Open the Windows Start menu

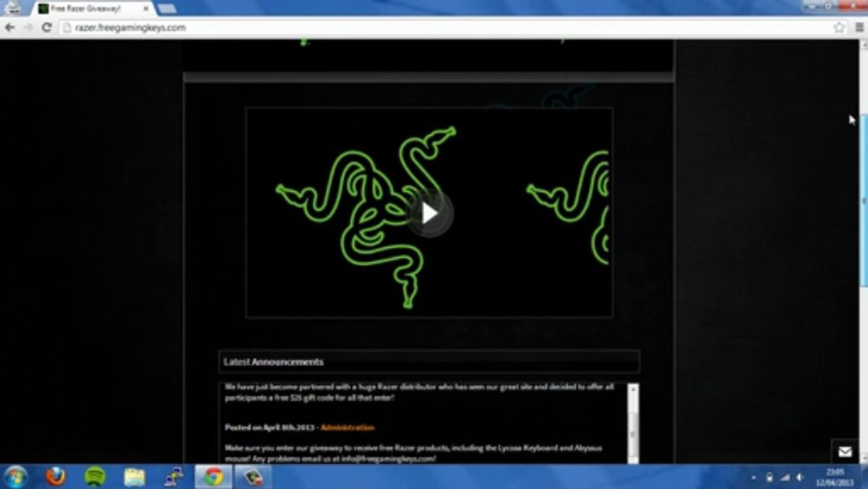(x=15, y=477)
